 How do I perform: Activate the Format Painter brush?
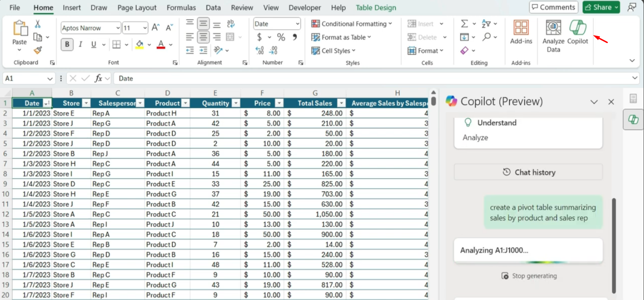click(x=38, y=50)
